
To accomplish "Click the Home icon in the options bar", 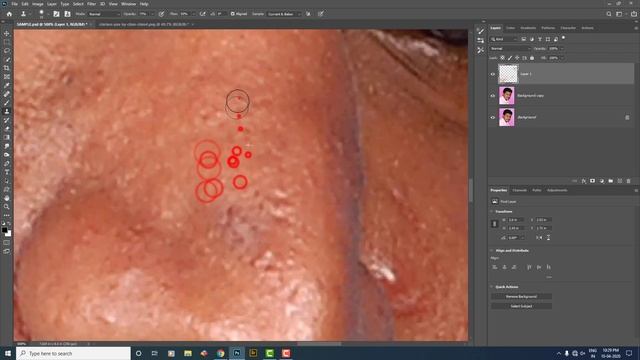I will pos(9,14).
